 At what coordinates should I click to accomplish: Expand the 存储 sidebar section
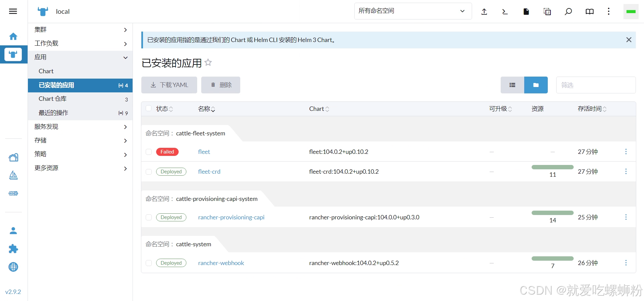pyautogui.click(x=80, y=140)
